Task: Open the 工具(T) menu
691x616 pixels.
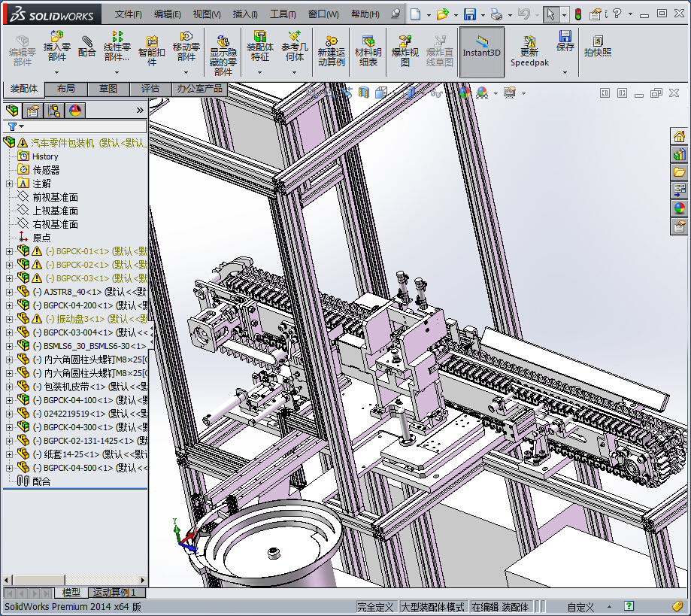Action: [x=283, y=14]
